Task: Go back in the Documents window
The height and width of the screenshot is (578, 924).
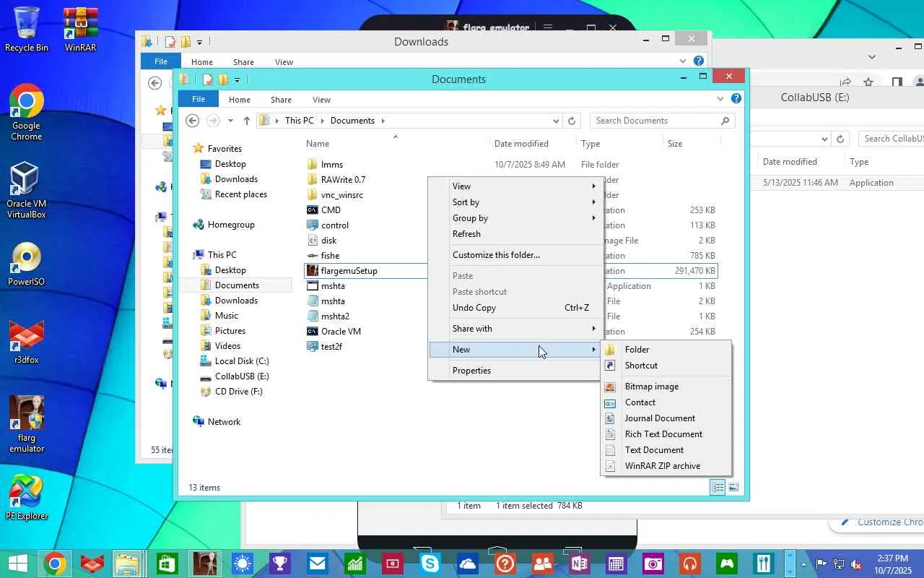Action: 192,121
